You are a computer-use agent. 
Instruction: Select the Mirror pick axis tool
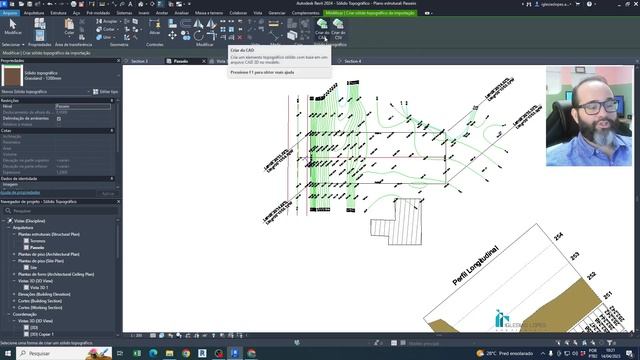coord(198,24)
